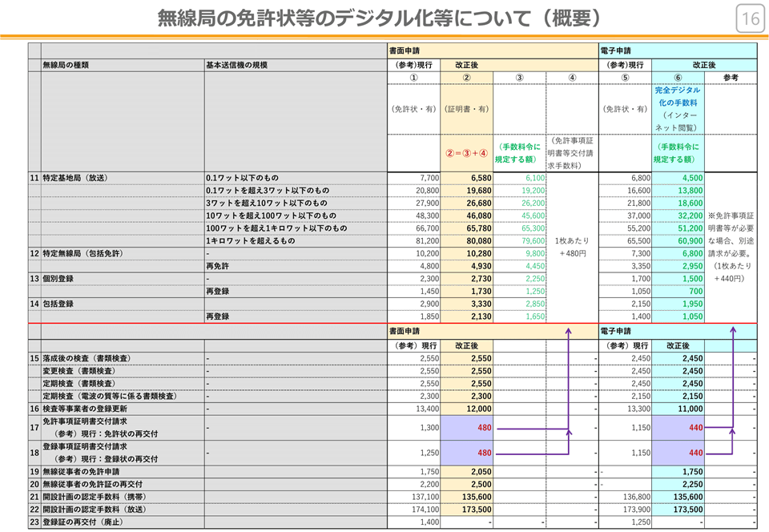Click the green value 32,200

pos(690,216)
